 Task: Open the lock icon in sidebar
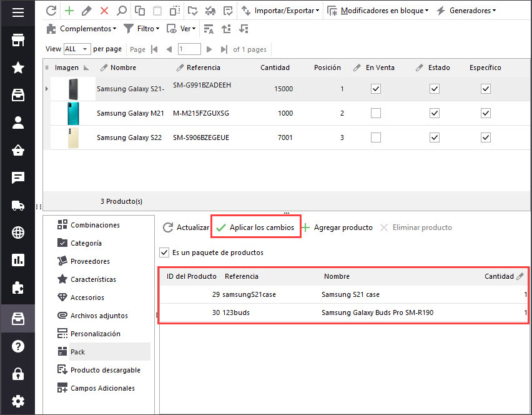18,374
